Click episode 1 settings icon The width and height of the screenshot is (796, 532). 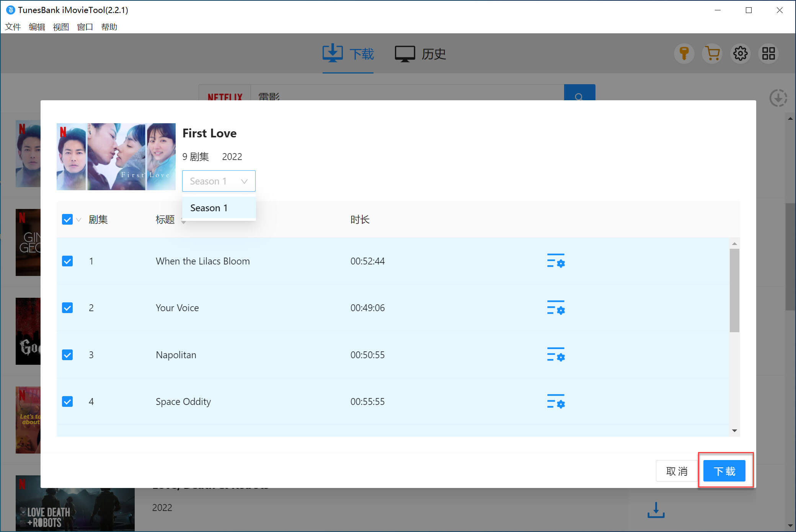click(x=556, y=261)
